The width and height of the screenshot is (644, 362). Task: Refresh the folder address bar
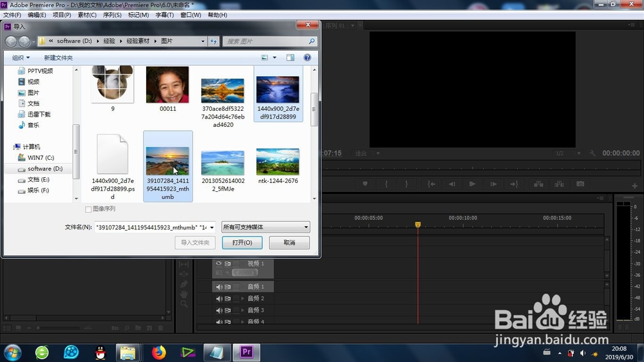pos(214,41)
